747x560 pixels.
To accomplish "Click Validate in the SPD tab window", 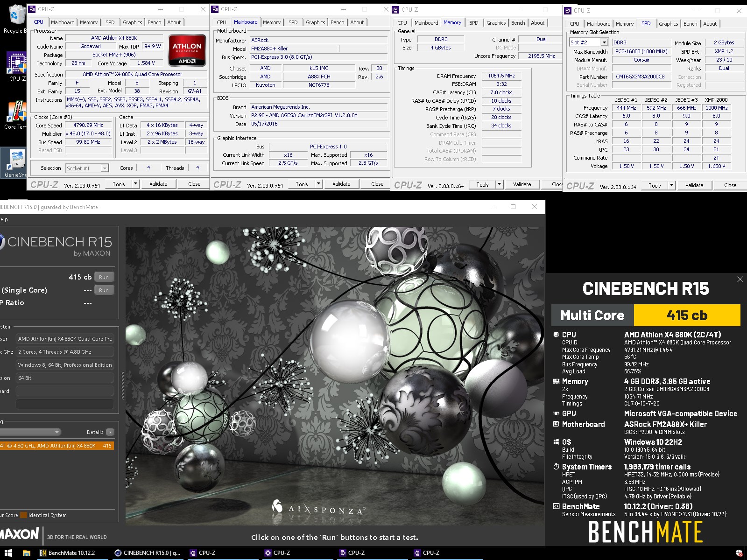I will coord(694,185).
